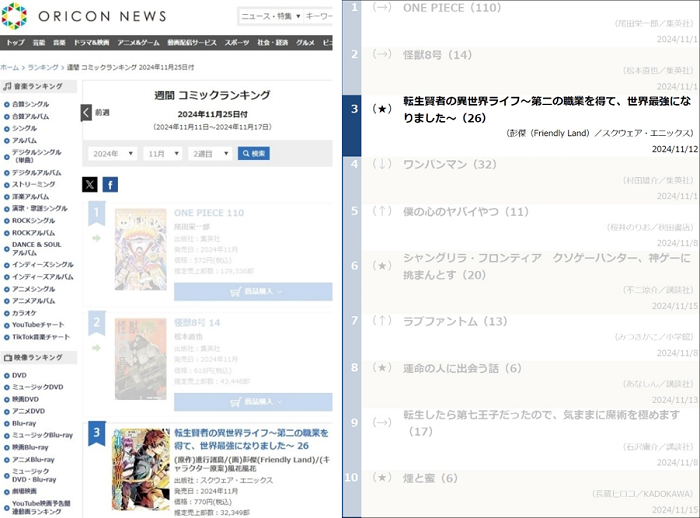Open グルメ in the navigation bar

[x=305, y=42]
